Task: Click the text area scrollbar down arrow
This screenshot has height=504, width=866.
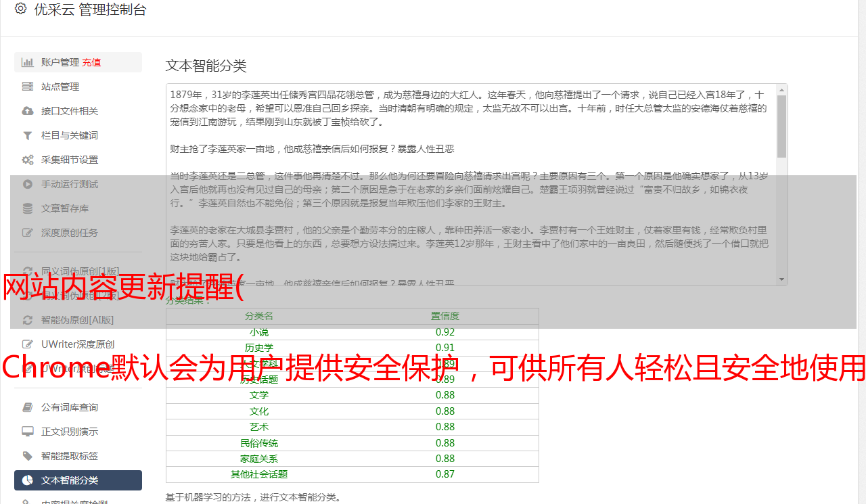Action: [782, 279]
